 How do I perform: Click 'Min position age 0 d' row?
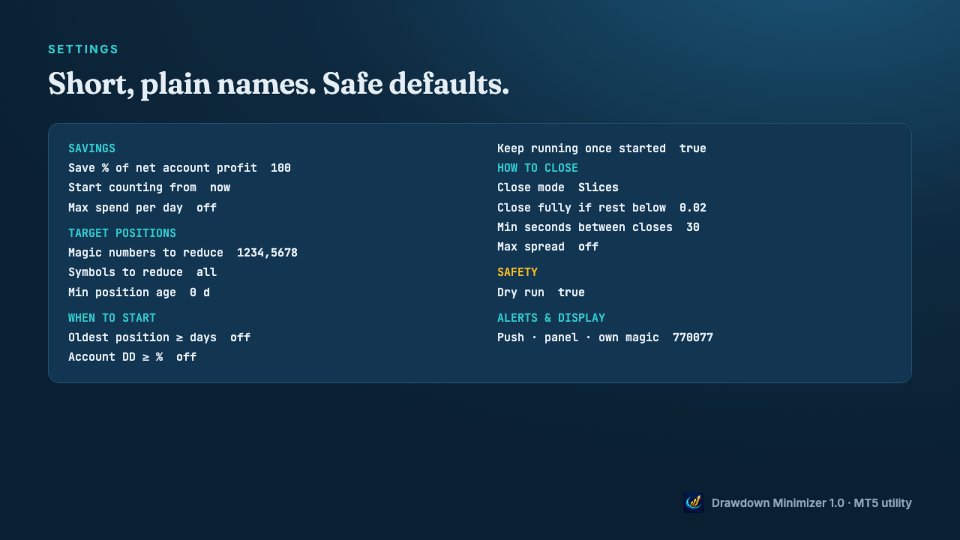click(139, 292)
